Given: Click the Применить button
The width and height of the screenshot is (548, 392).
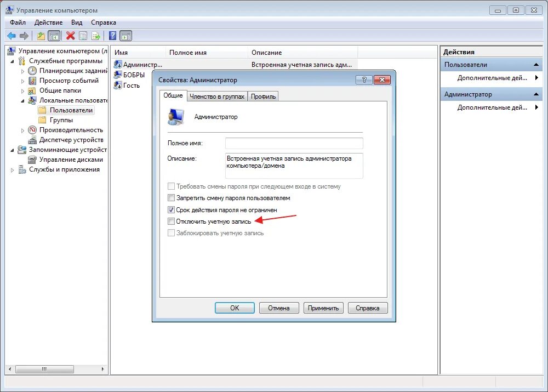Looking at the screenshot, I should [x=323, y=308].
